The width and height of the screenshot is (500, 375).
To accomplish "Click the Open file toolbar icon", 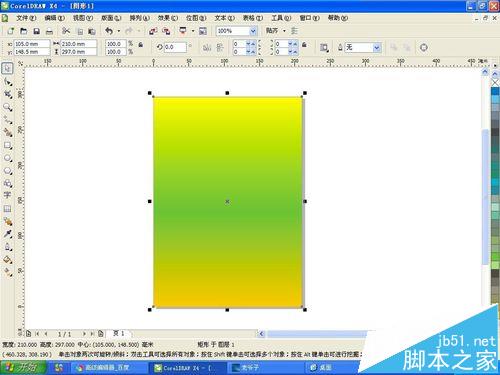I will 23,31.
